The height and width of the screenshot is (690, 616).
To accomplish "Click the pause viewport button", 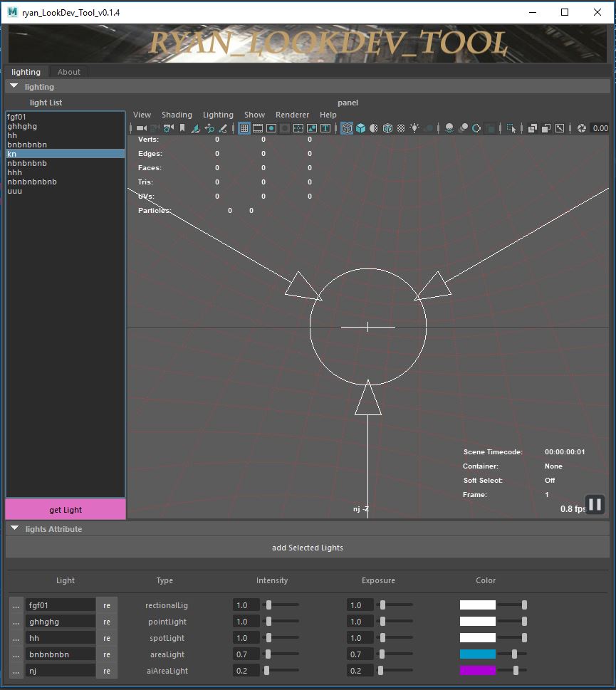I will click(x=595, y=504).
